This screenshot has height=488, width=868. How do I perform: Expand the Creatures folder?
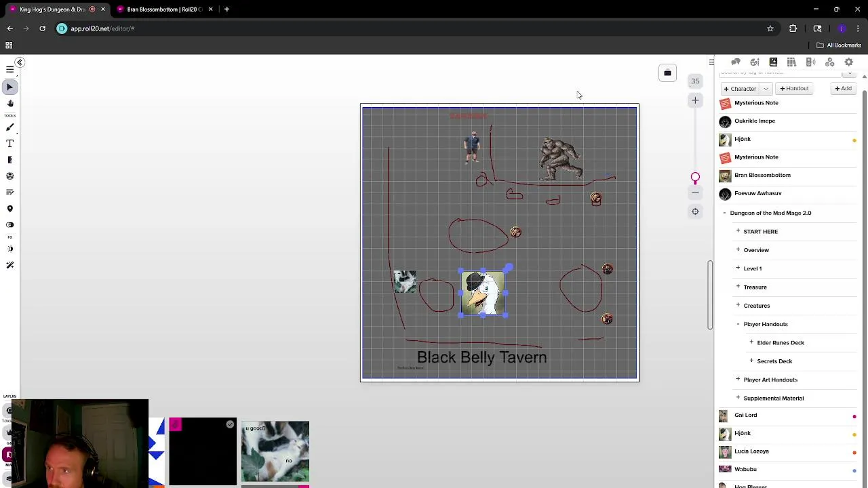click(738, 306)
